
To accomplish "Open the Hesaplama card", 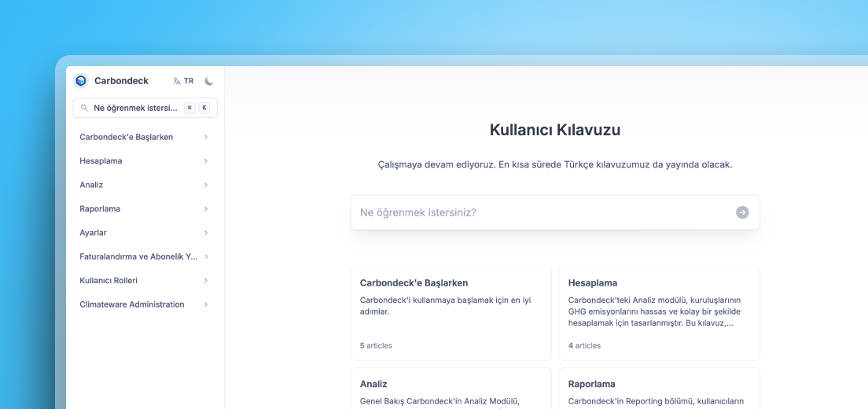I will coord(659,314).
